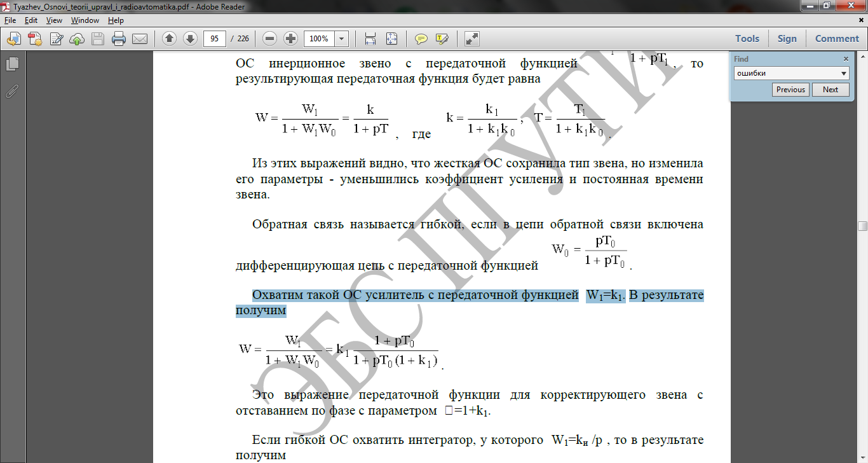Screen dimensions: 868x463
Task: Click the zoom out minus button
Action: 269,39
